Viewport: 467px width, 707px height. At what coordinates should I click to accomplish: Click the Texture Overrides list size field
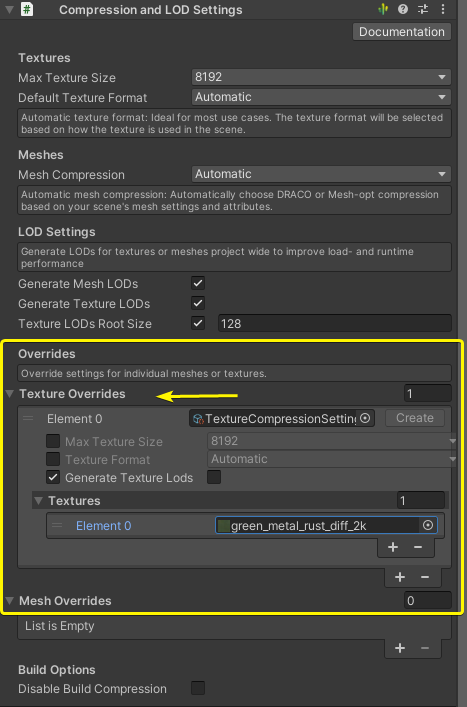tap(427, 394)
